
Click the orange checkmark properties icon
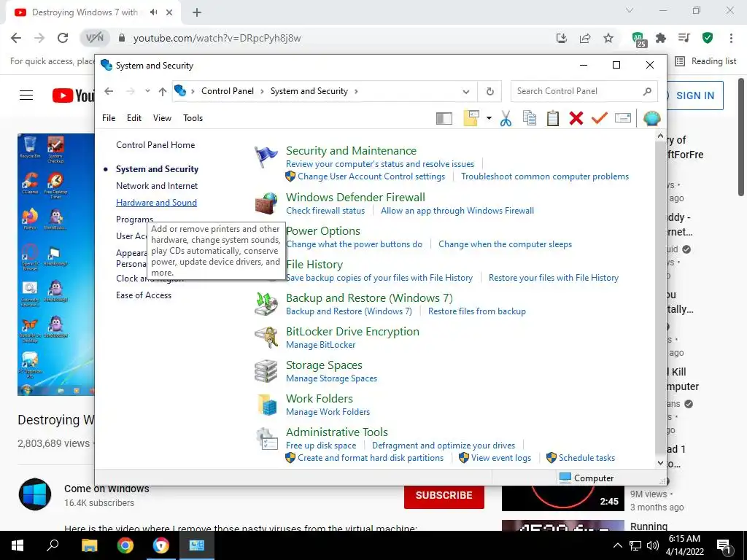coord(600,117)
